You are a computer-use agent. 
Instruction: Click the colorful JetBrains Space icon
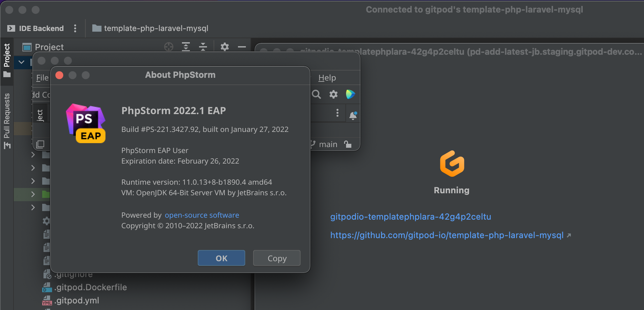click(350, 94)
